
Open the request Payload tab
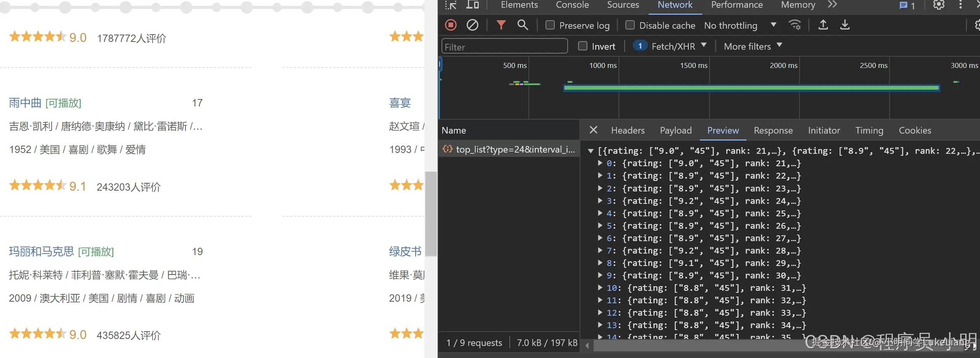pos(676,130)
